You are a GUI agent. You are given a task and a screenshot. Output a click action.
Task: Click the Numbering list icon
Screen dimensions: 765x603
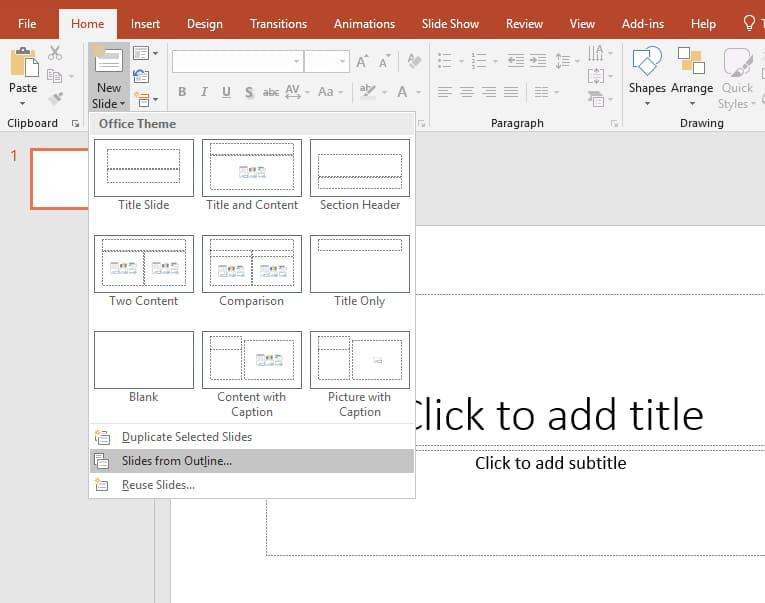[479, 61]
